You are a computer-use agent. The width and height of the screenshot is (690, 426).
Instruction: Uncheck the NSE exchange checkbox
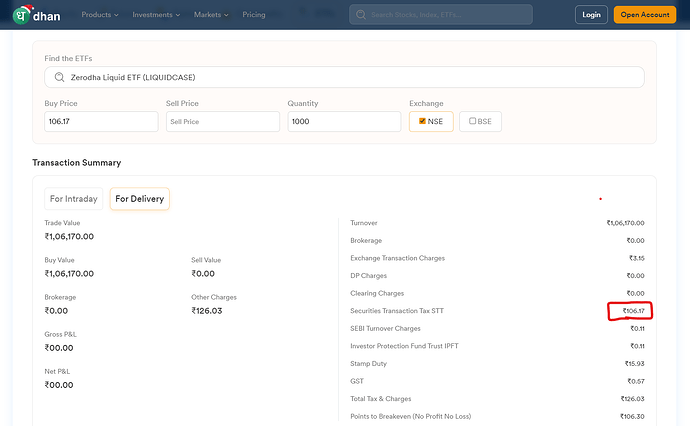coord(422,121)
